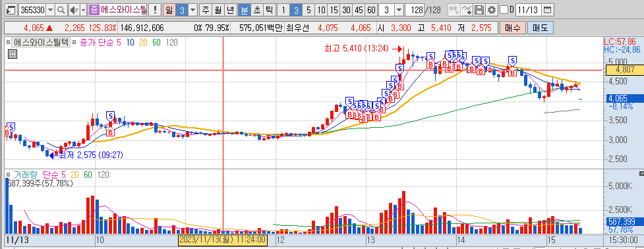This screenshot has width=644, height=249.
Task: Click the MA 120 legend number in price pane
Action: click(171, 42)
